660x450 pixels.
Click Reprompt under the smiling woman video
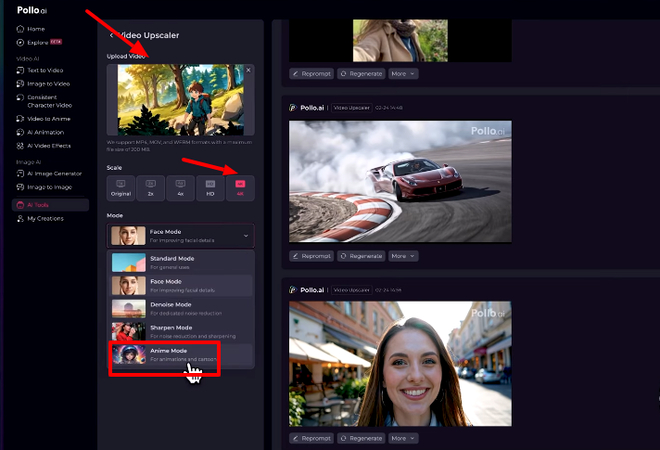pos(311,438)
